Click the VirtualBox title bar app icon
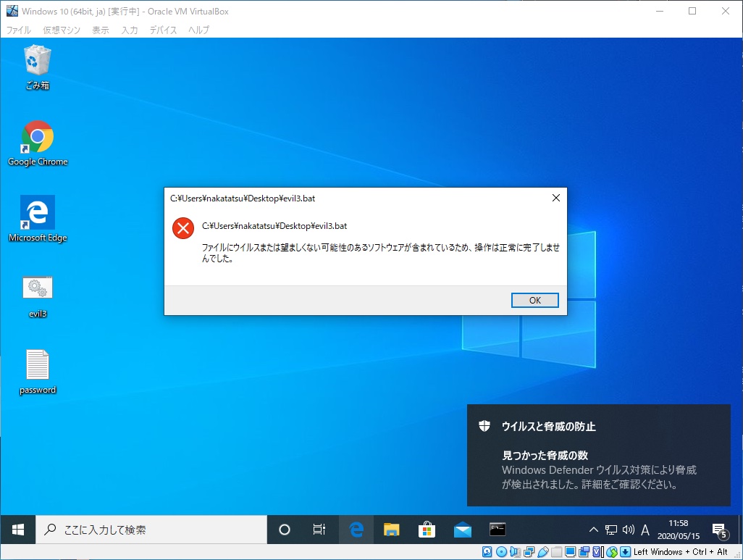Screen dimensions: 743x560 point(12,10)
